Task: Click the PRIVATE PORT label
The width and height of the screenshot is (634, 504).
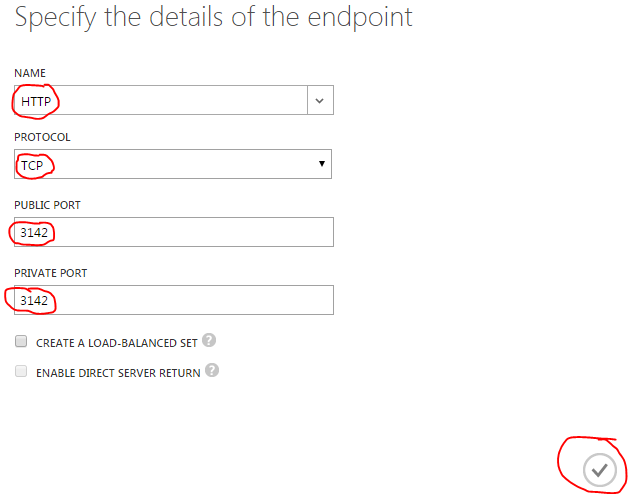Action: 51,273
